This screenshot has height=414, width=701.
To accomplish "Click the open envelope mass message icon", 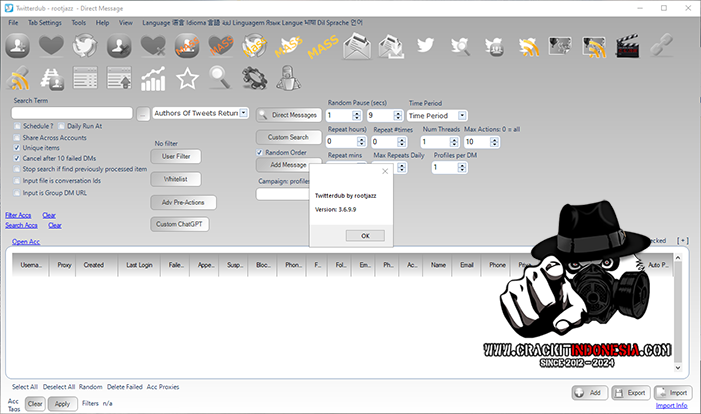I will tap(358, 46).
